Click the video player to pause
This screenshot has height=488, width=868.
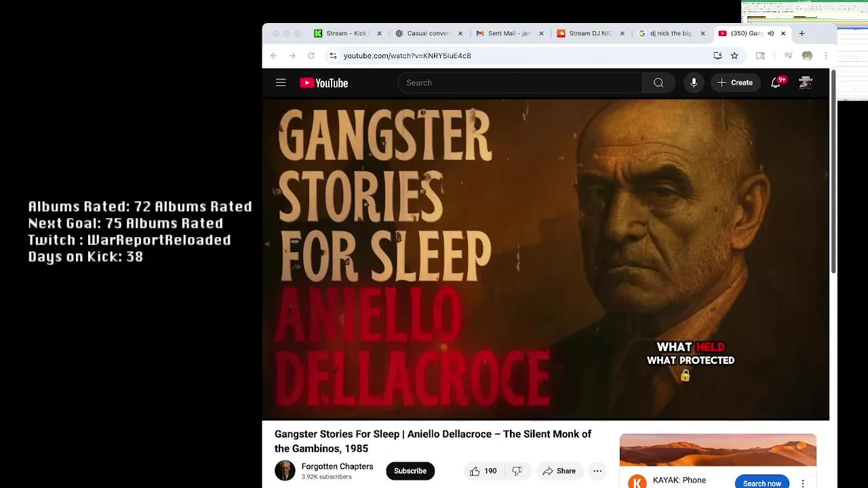coord(546,260)
